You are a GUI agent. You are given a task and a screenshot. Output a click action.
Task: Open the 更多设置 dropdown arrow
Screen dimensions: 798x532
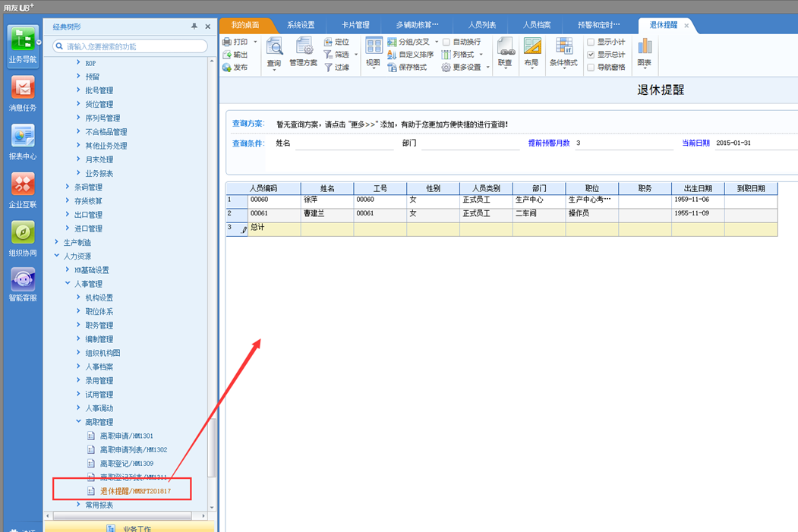pos(487,67)
